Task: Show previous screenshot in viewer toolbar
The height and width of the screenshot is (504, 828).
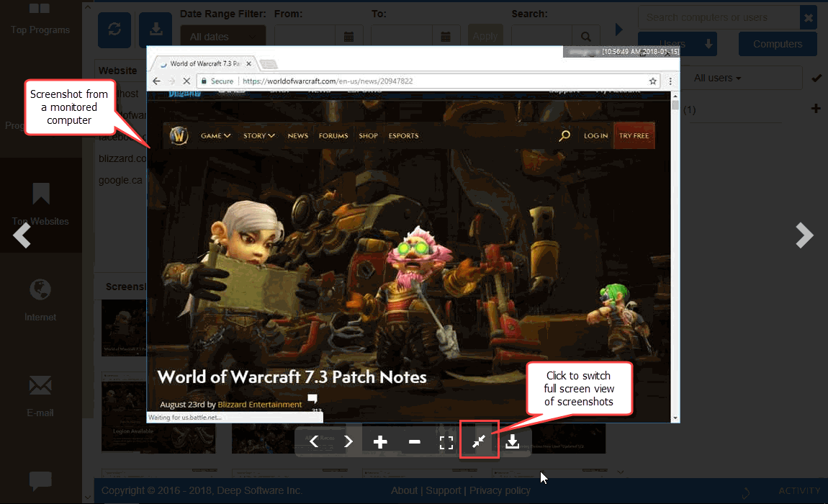Action: (x=314, y=441)
